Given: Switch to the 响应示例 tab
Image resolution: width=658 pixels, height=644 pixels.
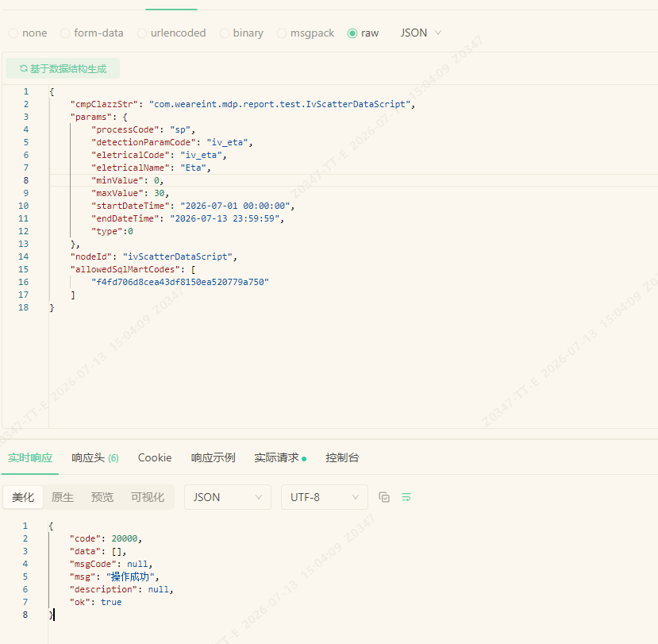Looking at the screenshot, I should tap(214, 457).
